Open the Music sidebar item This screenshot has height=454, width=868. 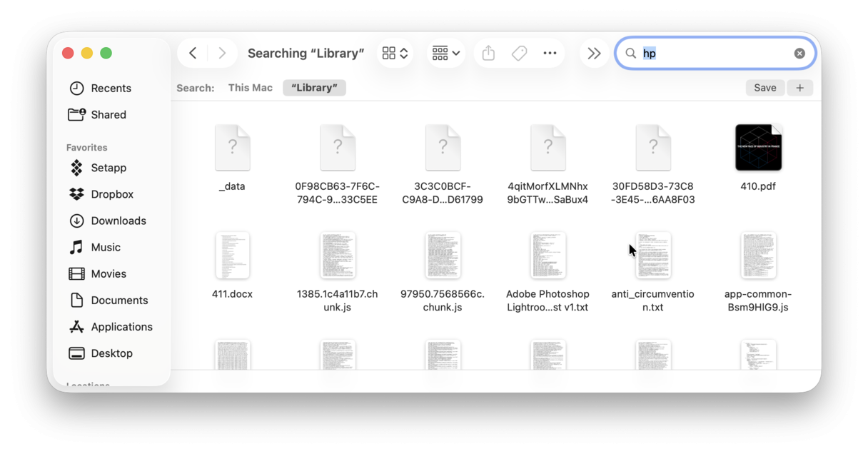(106, 247)
